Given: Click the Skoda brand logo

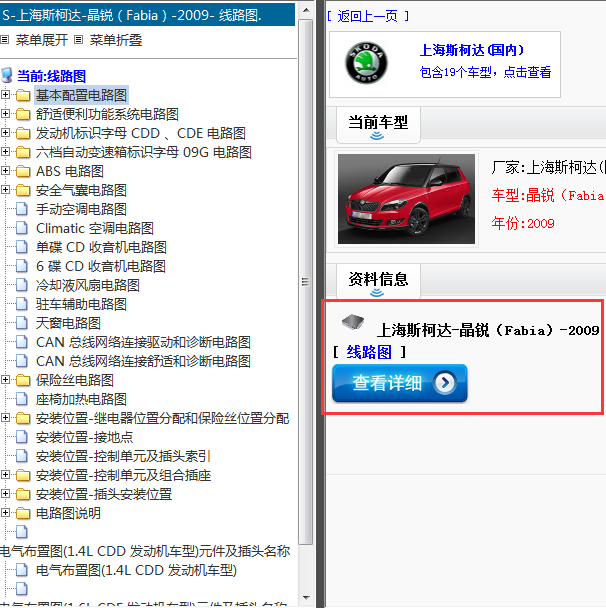Looking at the screenshot, I should [x=366, y=63].
